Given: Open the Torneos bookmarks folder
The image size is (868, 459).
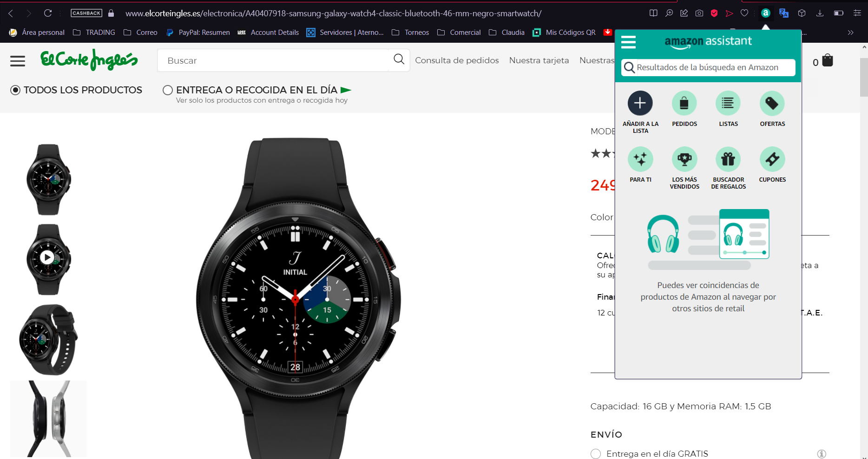Looking at the screenshot, I should pyautogui.click(x=410, y=33).
